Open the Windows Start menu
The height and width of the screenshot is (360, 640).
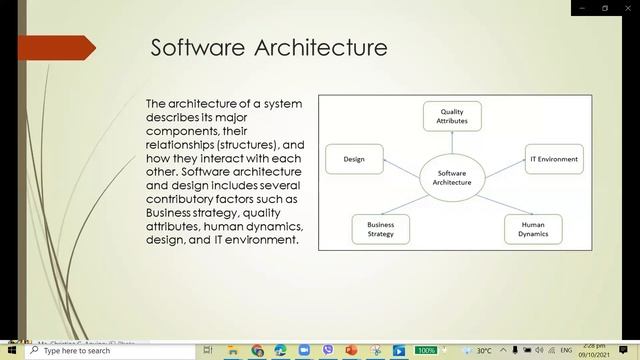[x=11, y=350]
